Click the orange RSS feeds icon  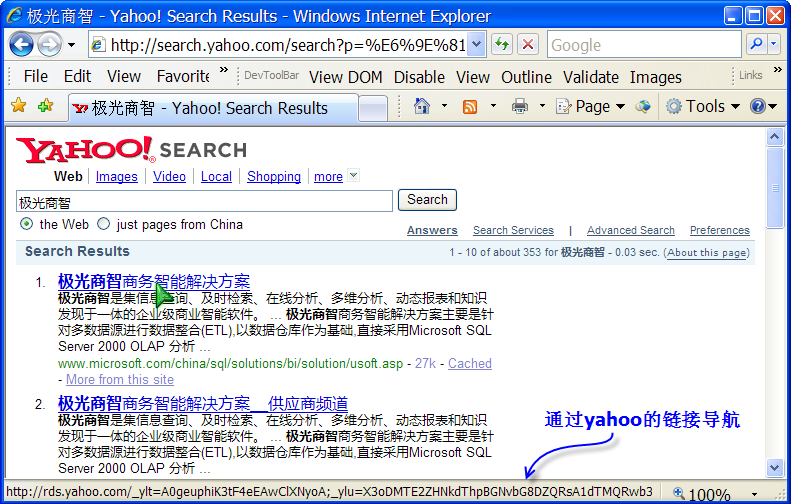click(x=470, y=106)
